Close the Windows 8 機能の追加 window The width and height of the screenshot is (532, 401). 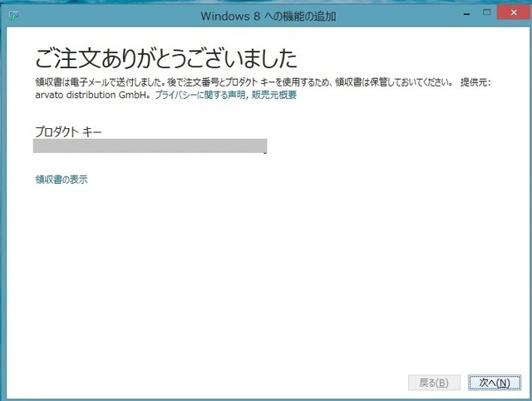[514, 12]
